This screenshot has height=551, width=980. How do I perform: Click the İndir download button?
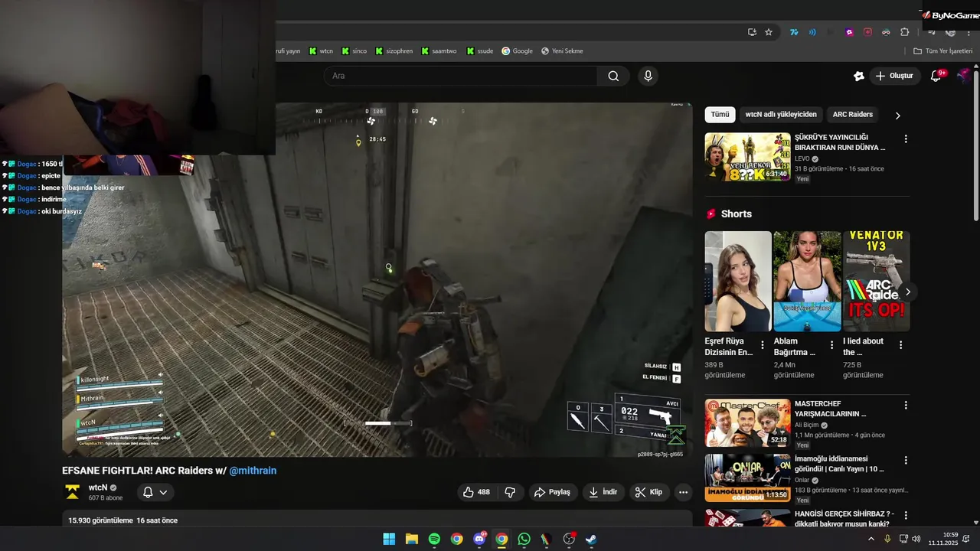point(603,492)
